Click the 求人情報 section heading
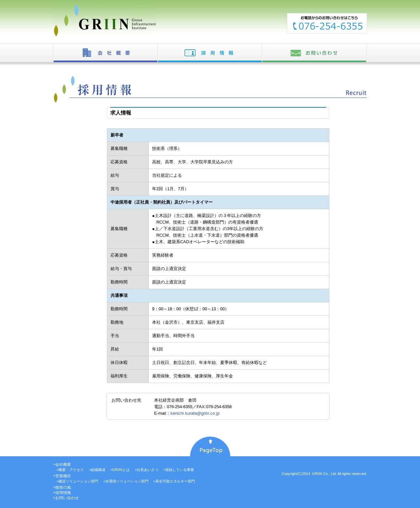420x508 pixels. point(218,113)
